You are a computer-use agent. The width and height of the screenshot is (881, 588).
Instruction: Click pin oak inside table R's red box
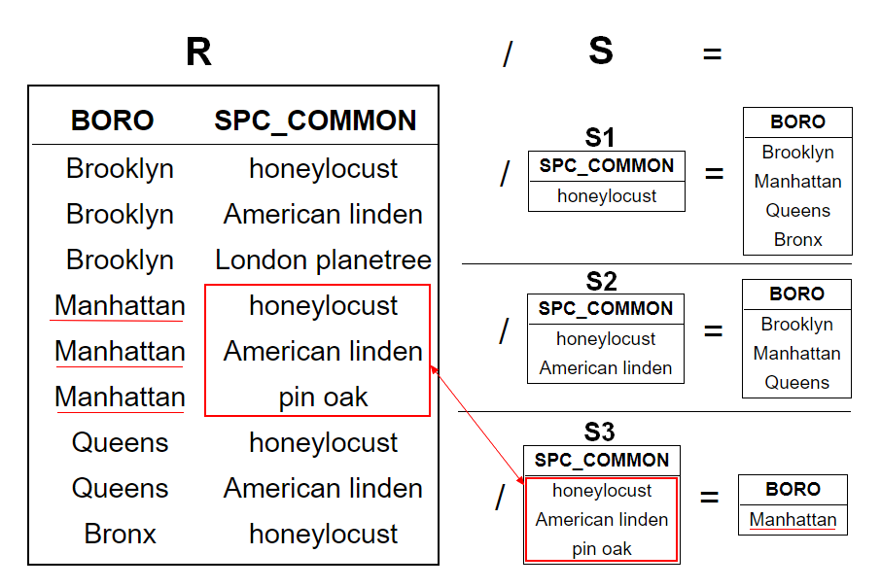point(323,398)
